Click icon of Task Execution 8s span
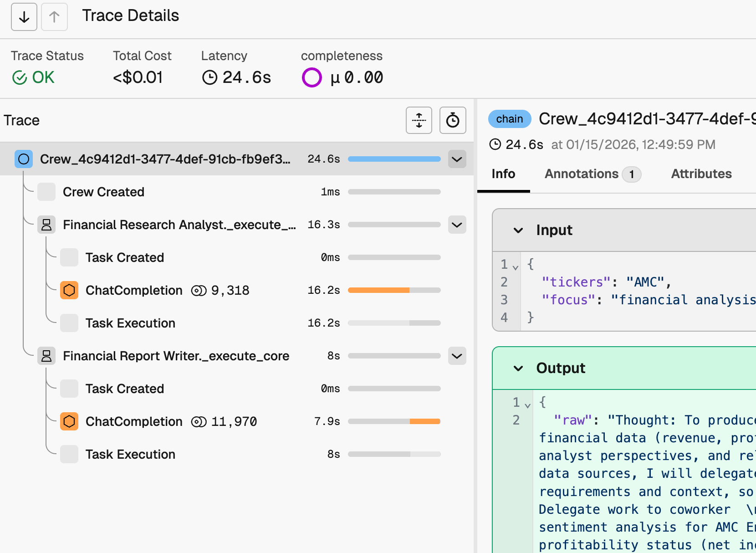Image resolution: width=756 pixels, height=553 pixels. [x=69, y=454]
